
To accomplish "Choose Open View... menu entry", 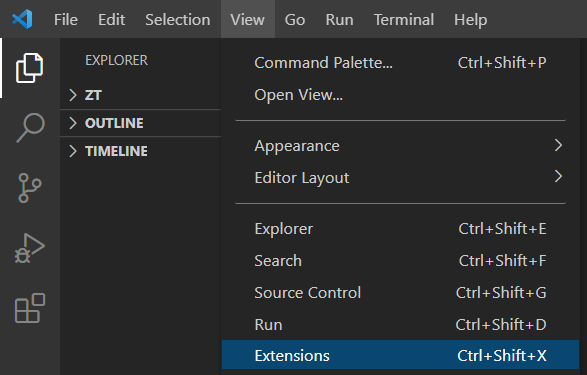I will (400, 95).
